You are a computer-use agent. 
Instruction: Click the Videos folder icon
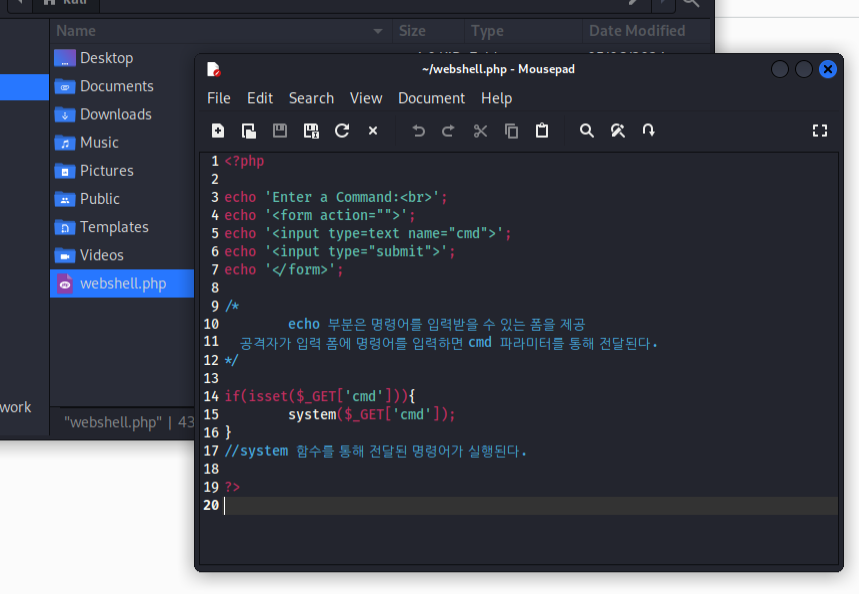tap(65, 255)
